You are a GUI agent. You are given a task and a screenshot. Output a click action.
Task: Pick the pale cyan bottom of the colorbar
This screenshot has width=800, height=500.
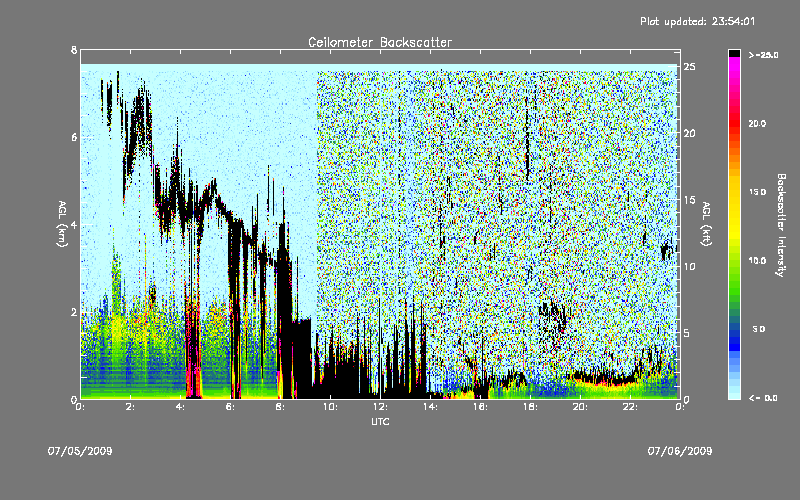pos(734,393)
